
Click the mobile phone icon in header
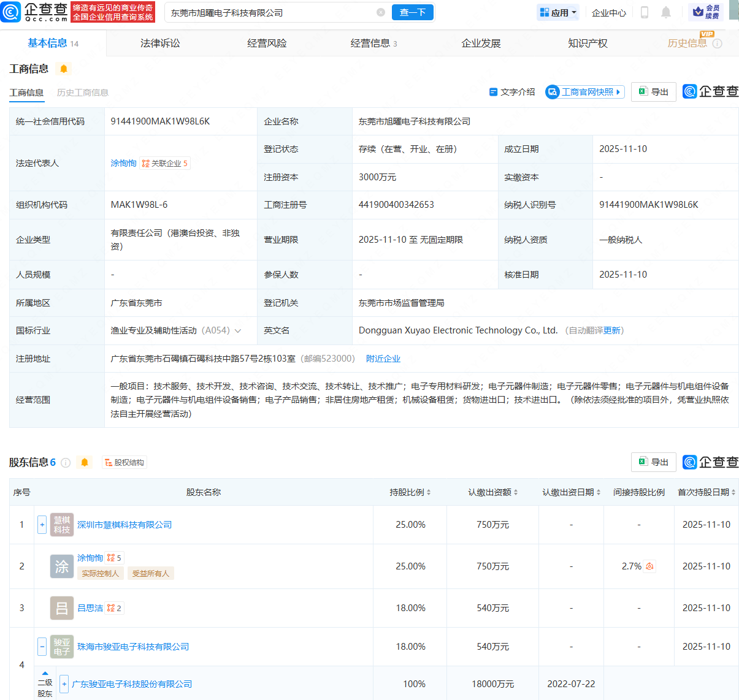pos(645,12)
